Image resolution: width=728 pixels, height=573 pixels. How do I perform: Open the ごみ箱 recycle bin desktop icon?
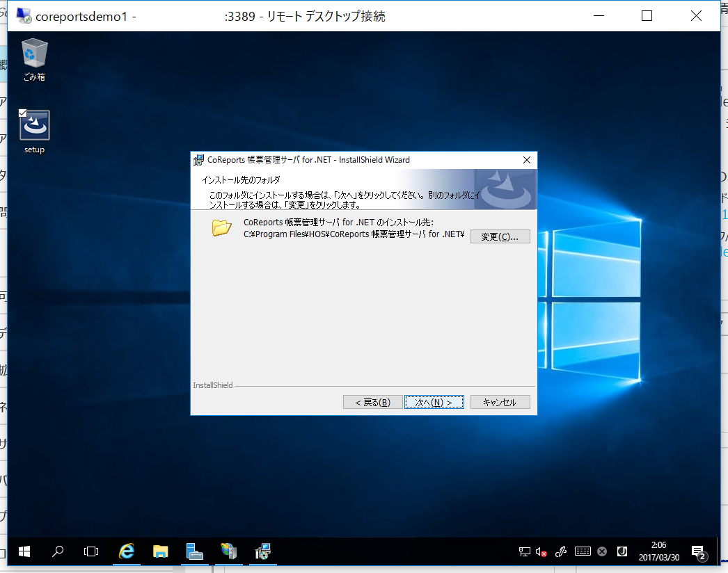(34, 60)
